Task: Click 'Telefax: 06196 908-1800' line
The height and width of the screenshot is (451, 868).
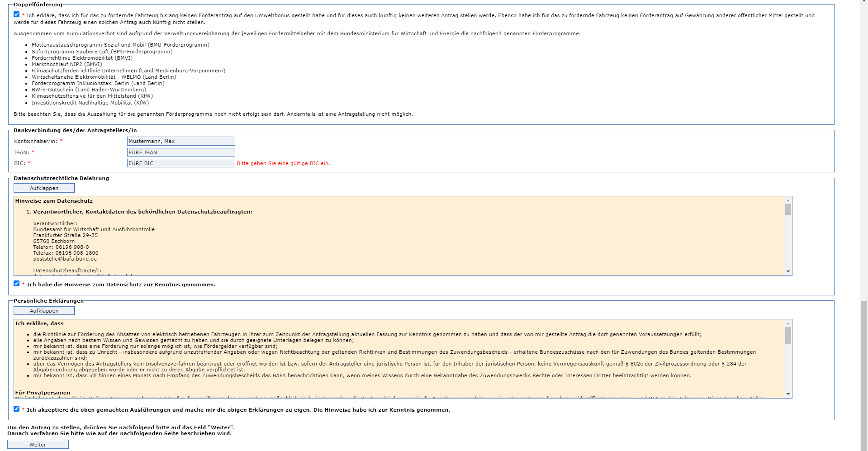Action: (x=66, y=253)
